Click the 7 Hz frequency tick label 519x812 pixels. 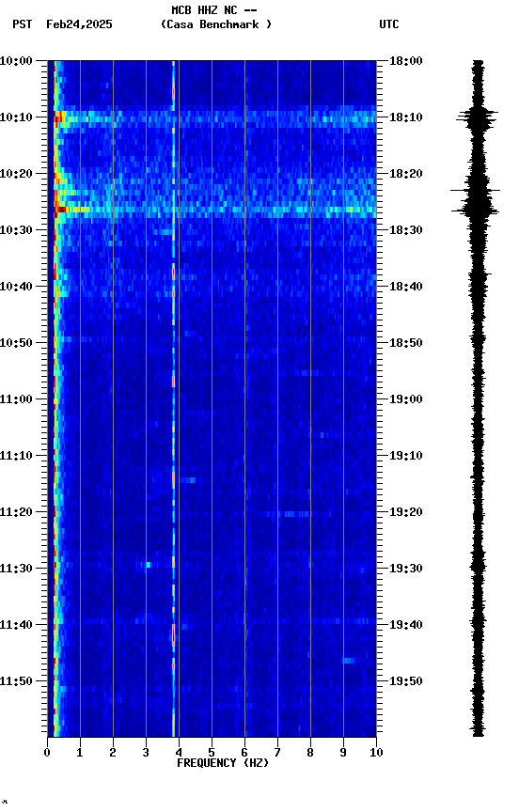click(x=277, y=753)
